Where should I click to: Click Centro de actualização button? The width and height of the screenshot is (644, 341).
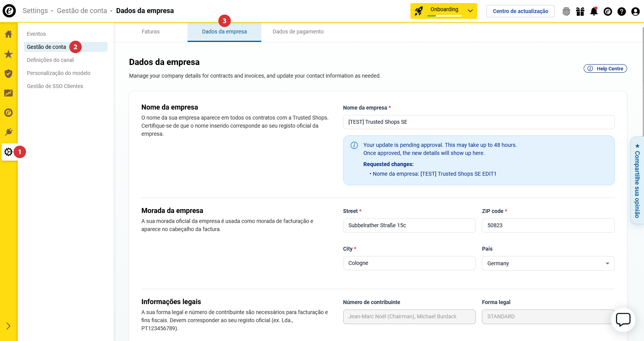(520, 11)
